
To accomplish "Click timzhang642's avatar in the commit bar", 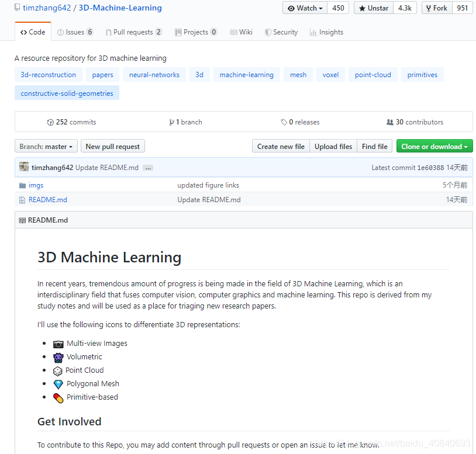I will click(24, 167).
